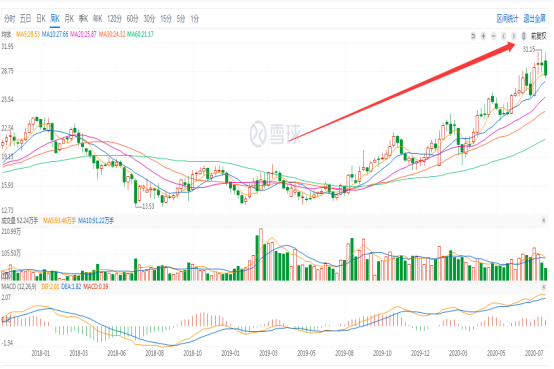Click the vertical bar icon beside 前复权
554x369 pixels.
pos(524,36)
